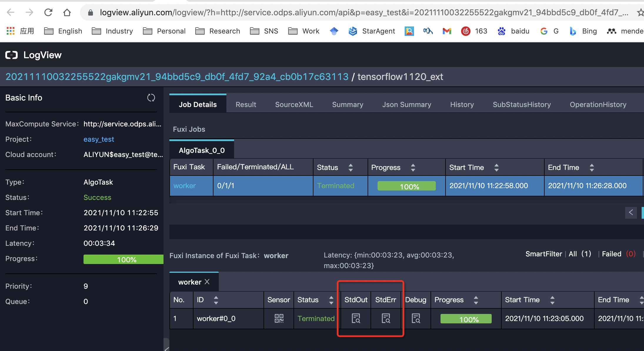Viewport: 644px width, 351px height.
Task: Open the StdErr log icon for worker#0_0
Action: (386, 318)
